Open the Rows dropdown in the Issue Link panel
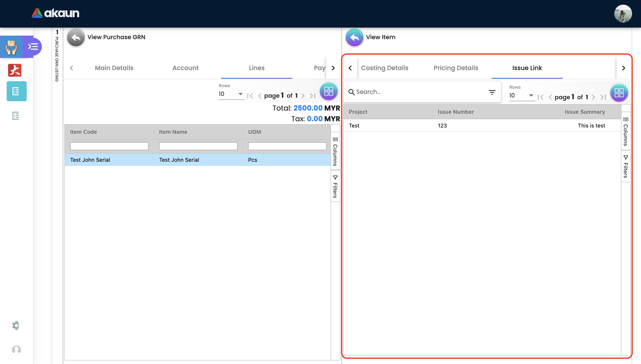 click(x=521, y=95)
